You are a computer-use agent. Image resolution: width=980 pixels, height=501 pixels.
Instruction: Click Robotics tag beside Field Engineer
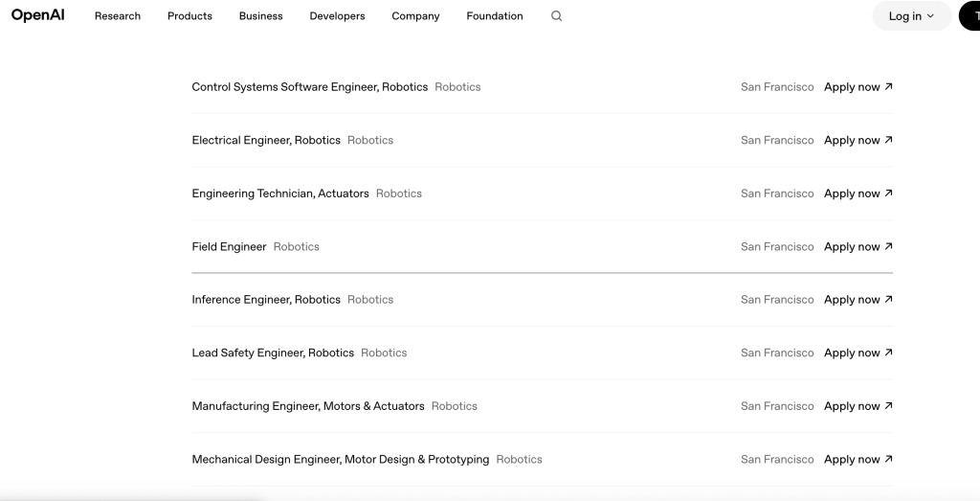coord(297,246)
